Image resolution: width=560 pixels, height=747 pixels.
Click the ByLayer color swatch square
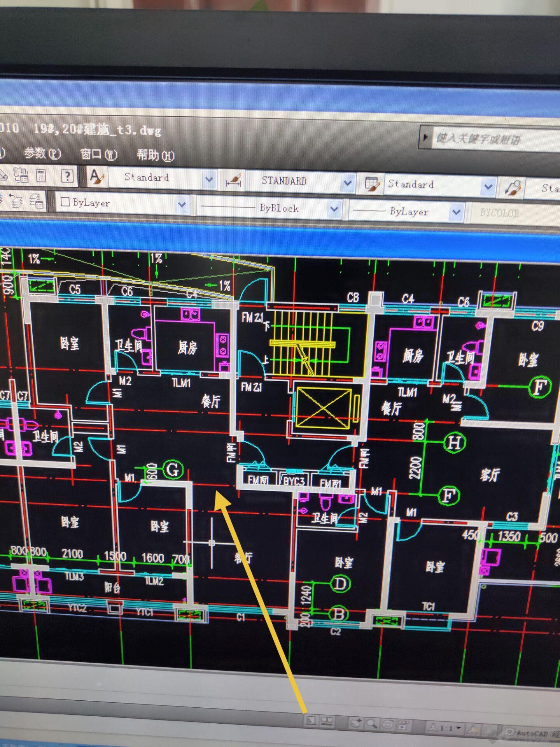[65, 202]
